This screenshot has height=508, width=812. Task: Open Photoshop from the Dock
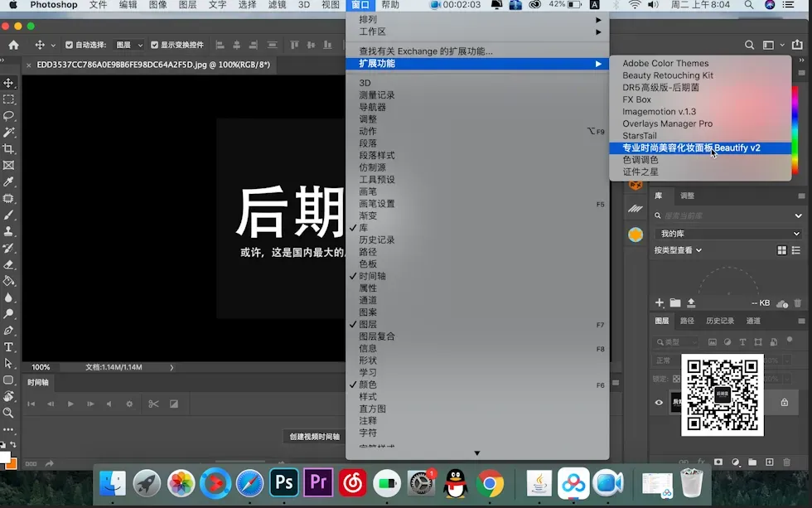point(283,483)
